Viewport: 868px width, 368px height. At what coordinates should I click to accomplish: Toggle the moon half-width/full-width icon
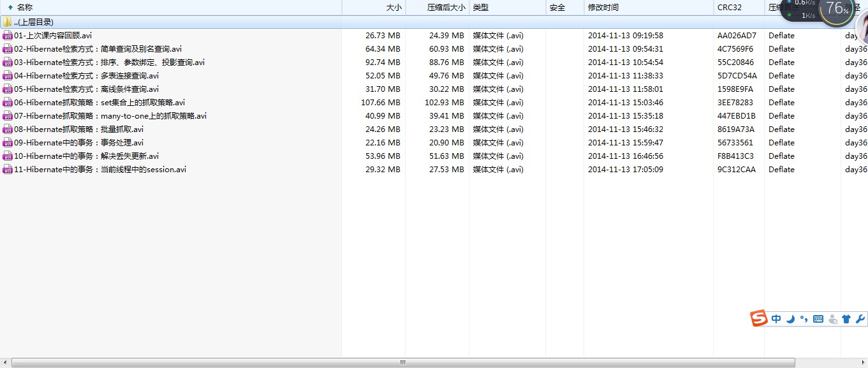tap(790, 319)
